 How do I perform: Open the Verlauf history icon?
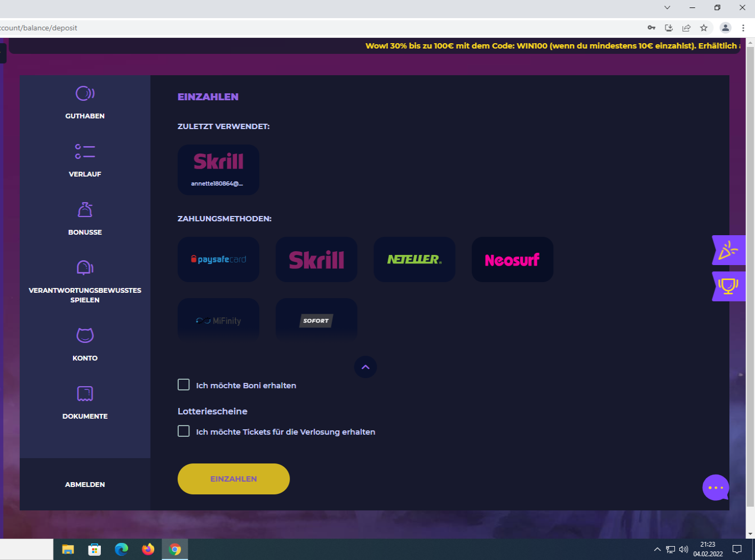tap(85, 151)
